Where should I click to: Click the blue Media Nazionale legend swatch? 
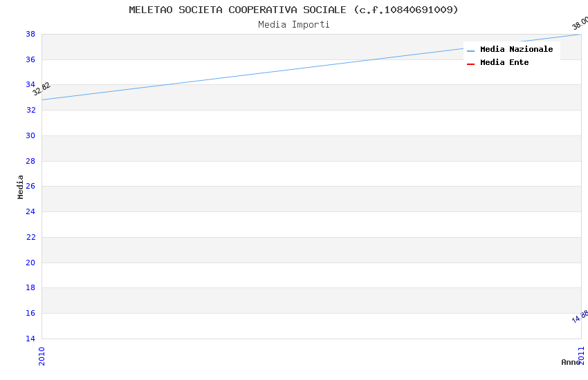[x=470, y=50]
